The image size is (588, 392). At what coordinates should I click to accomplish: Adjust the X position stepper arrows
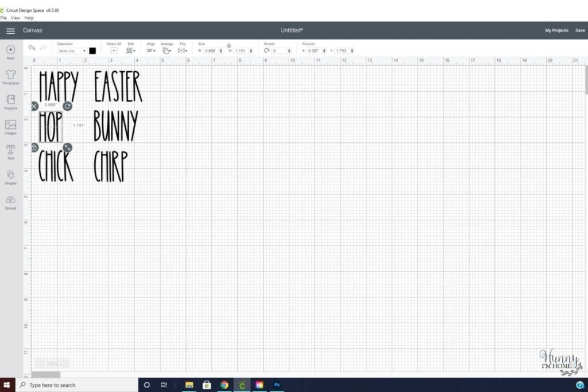[324, 51]
